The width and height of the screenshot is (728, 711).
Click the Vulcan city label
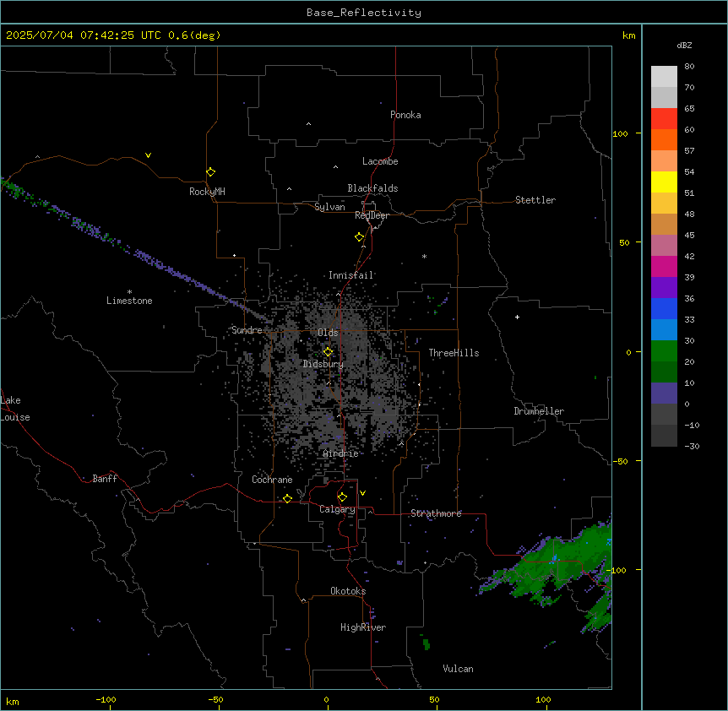pyautogui.click(x=459, y=669)
